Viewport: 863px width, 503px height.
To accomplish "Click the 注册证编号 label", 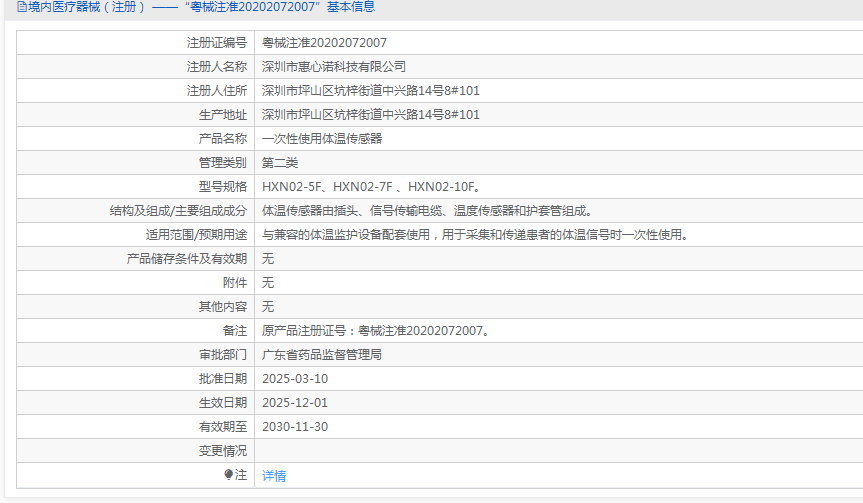I will [x=217, y=42].
